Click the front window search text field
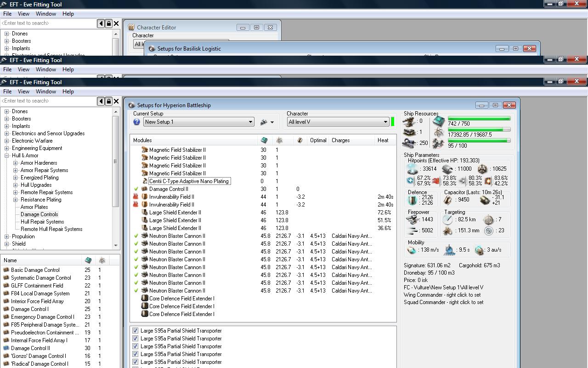 [49, 101]
